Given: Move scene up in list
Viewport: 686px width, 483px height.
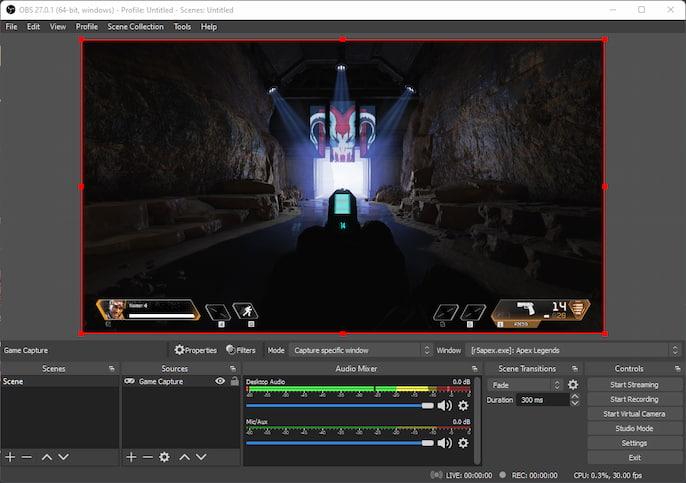Looking at the screenshot, I should [x=46, y=457].
